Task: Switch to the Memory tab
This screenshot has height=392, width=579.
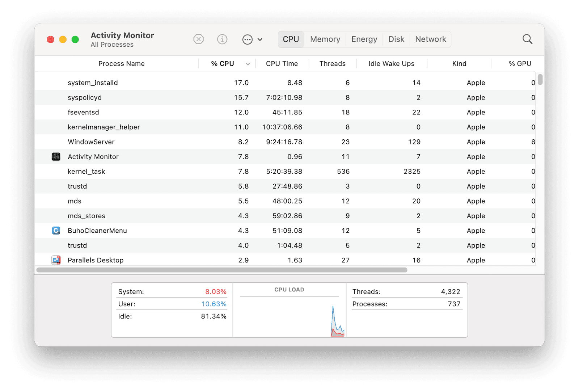Action: coord(325,39)
